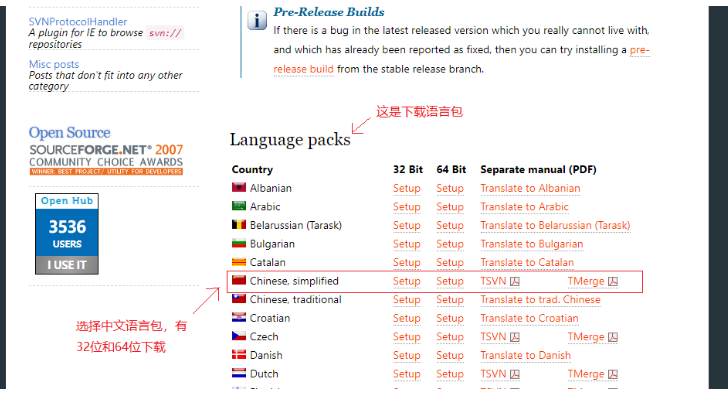Open the TMerge PDF icon for Czech

click(x=613, y=337)
